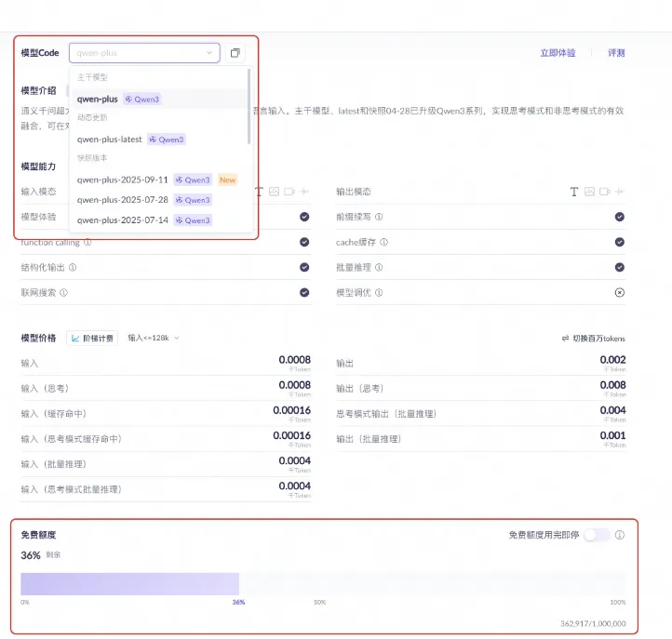Click the dropdown list scrollbar
This screenshot has width=672, height=639.
(x=249, y=107)
